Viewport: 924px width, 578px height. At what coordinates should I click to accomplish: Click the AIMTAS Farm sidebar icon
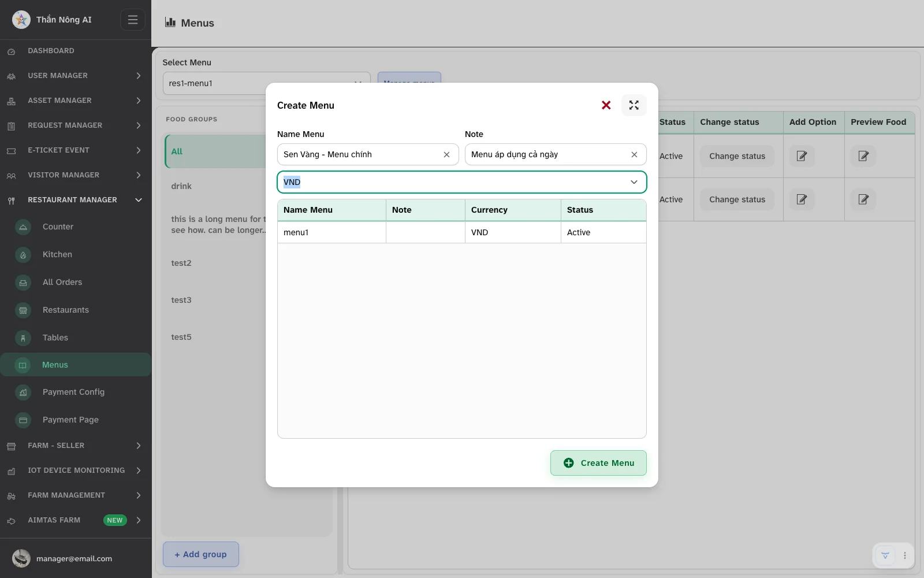11,521
